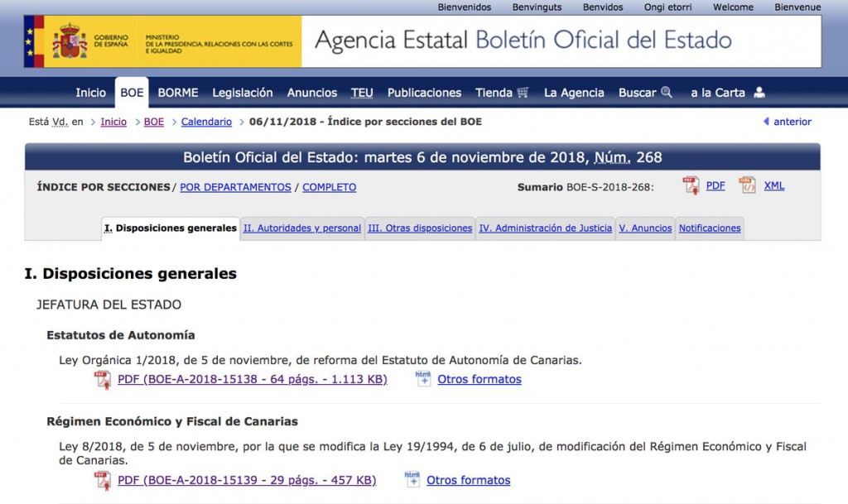Click the anterior left arrow icon
This screenshot has height=504, width=848.
point(766,122)
